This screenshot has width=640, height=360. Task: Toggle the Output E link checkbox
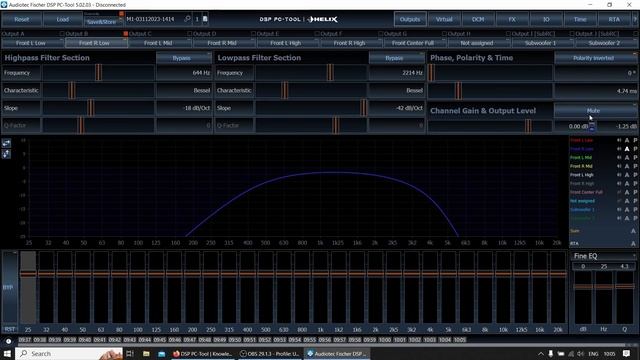coord(317,33)
